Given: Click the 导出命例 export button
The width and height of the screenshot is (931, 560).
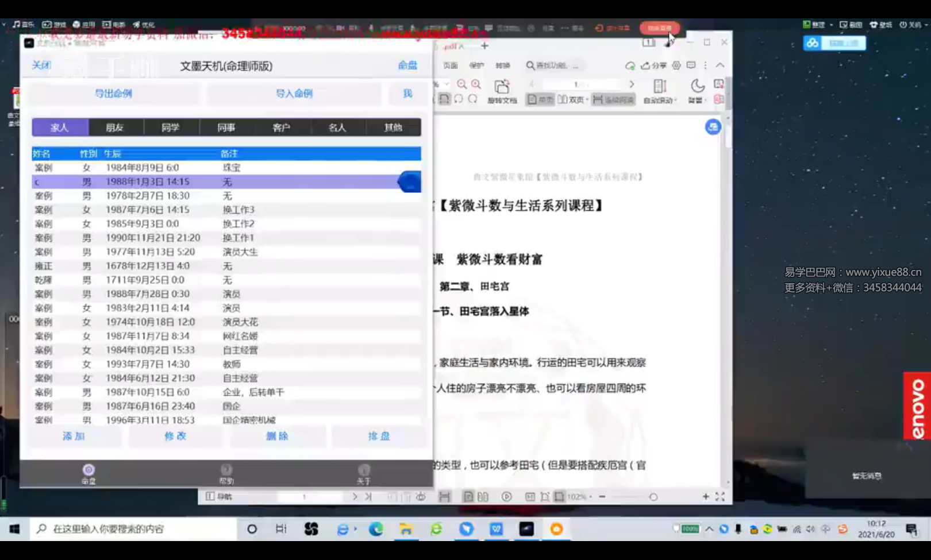Looking at the screenshot, I should 113,94.
